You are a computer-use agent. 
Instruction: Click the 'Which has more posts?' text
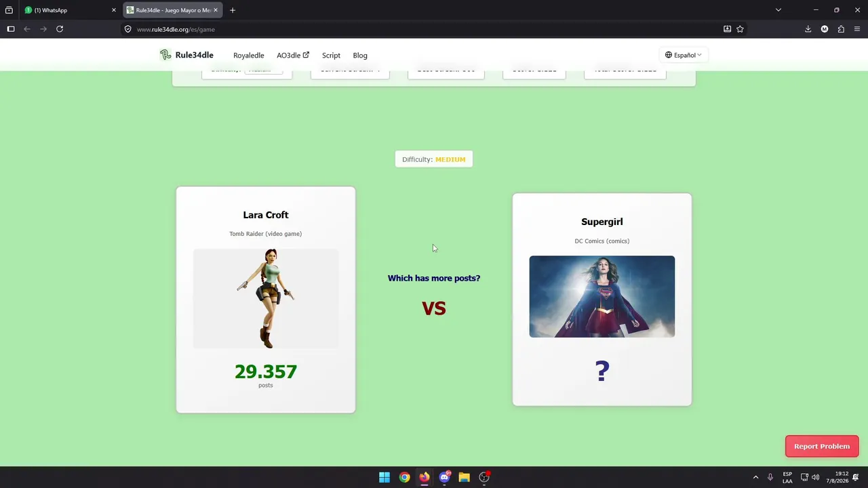434,278
